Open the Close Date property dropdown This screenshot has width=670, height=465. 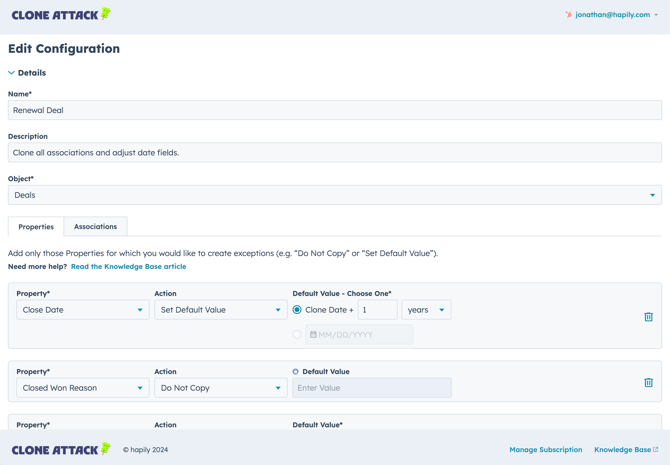(x=82, y=310)
